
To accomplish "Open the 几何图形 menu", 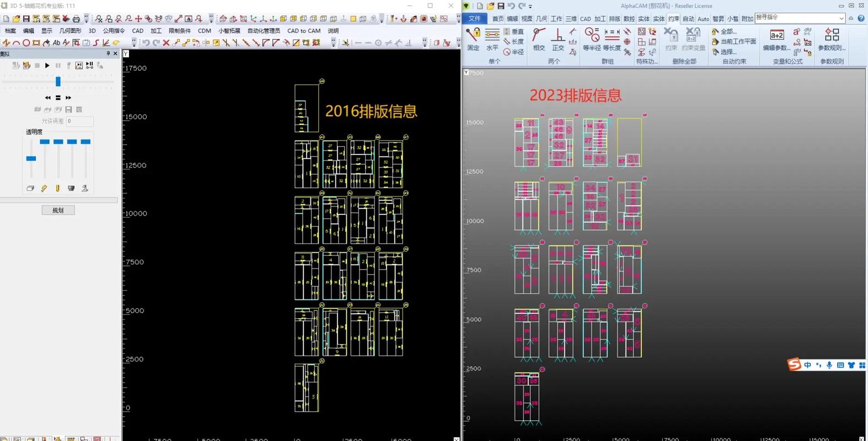I will (70, 31).
